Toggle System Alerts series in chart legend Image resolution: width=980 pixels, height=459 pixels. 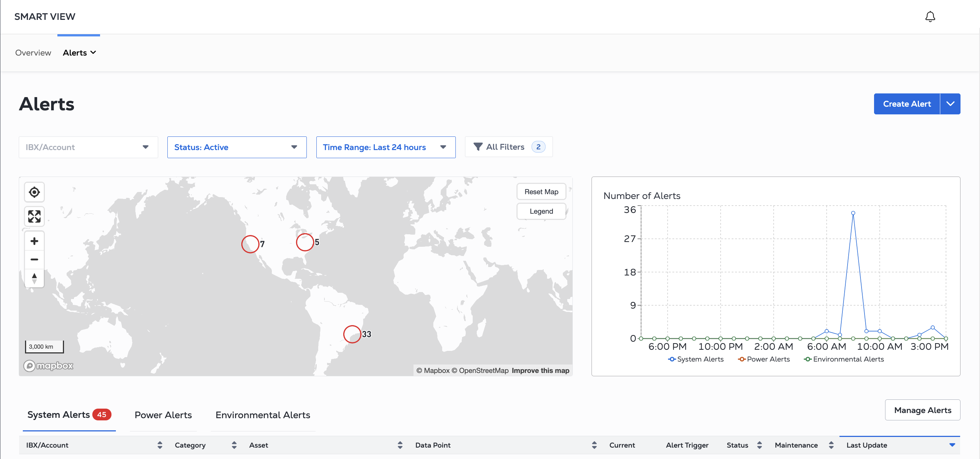tap(696, 359)
